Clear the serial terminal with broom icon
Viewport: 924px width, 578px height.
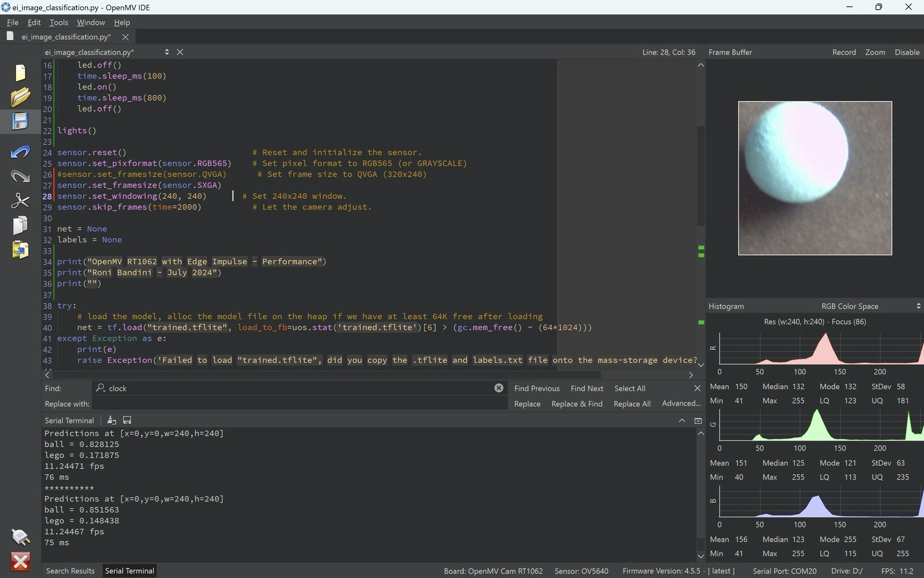[x=112, y=420]
